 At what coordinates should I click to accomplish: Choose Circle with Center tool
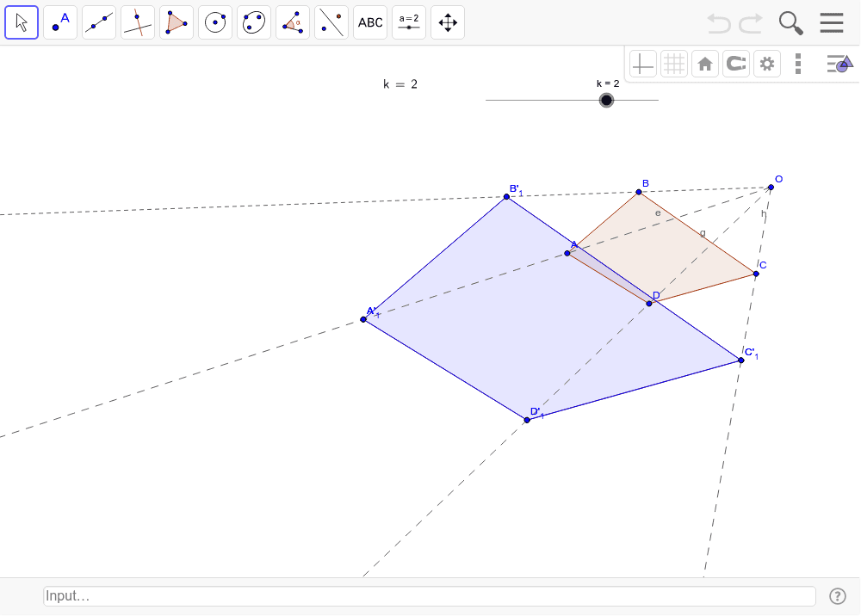pos(215,22)
